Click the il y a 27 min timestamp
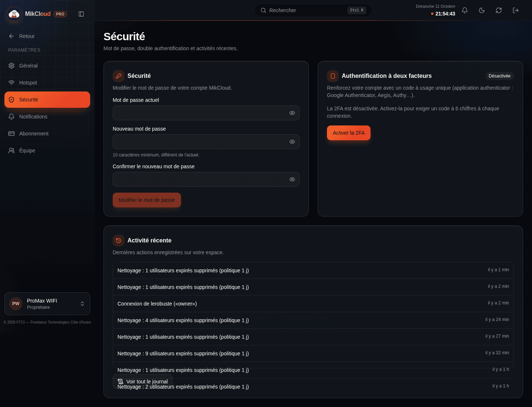532x407 pixels. pos(497,336)
